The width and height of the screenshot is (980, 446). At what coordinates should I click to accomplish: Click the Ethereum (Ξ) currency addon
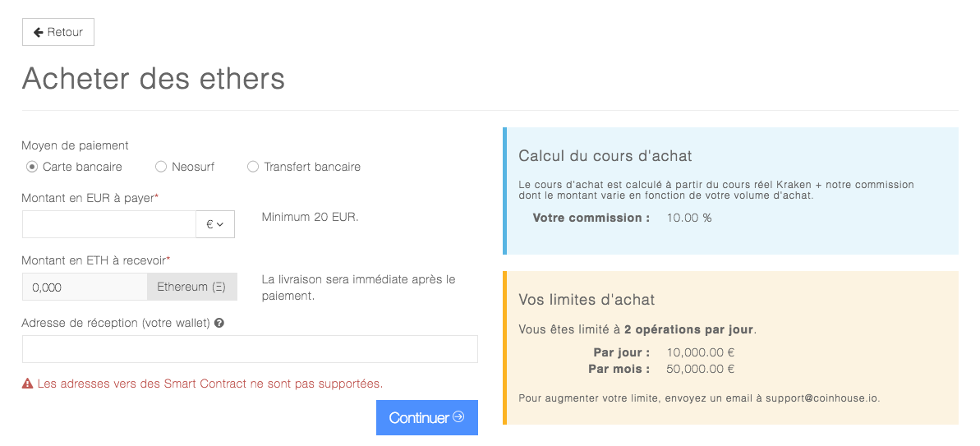pyautogui.click(x=192, y=287)
